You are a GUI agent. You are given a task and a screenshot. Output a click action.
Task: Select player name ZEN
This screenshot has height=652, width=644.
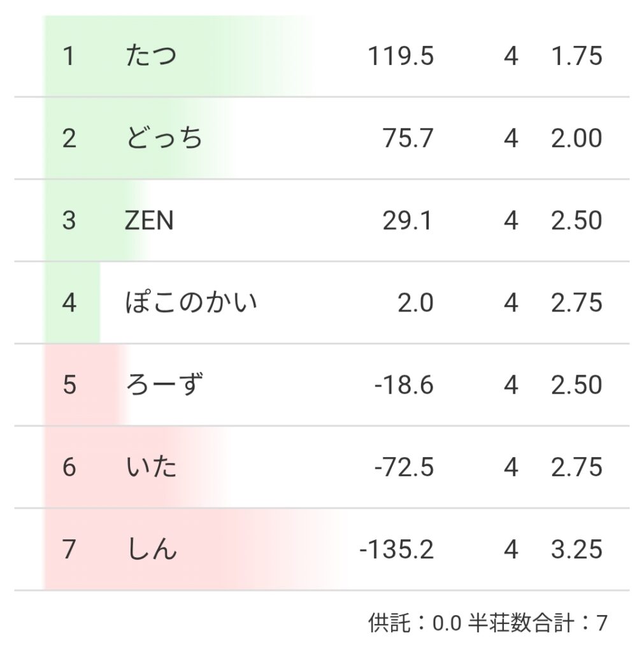point(150,221)
